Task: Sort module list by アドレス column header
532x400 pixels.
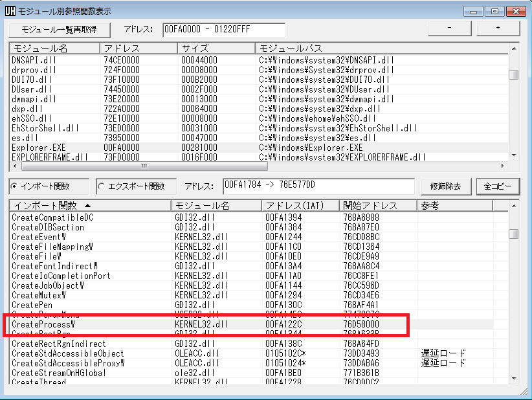Action: coord(139,49)
